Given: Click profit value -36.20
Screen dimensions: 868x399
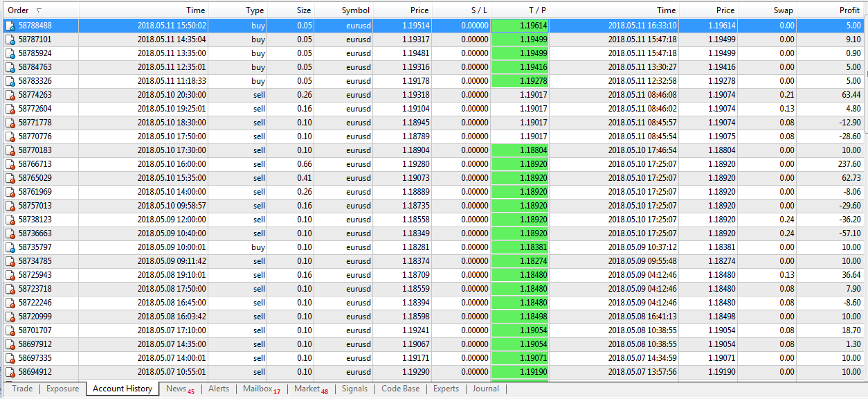Looking at the screenshot, I should [849, 220].
